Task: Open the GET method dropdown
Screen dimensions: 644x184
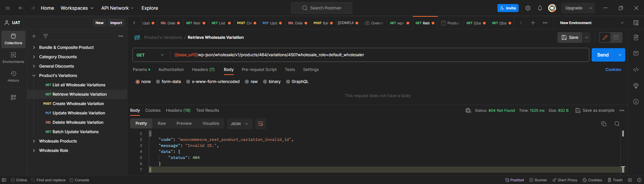Action: click(x=151, y=55)
